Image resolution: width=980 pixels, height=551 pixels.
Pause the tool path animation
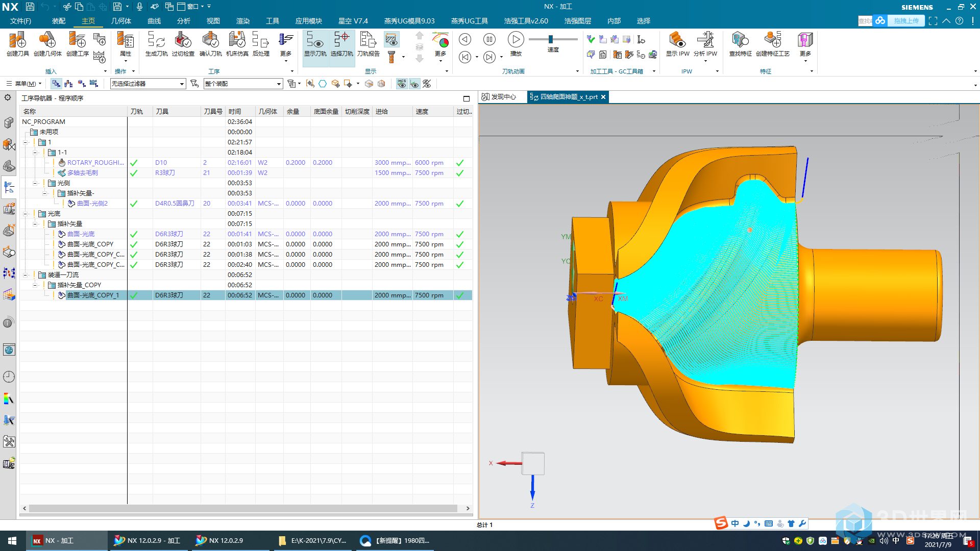489,39
